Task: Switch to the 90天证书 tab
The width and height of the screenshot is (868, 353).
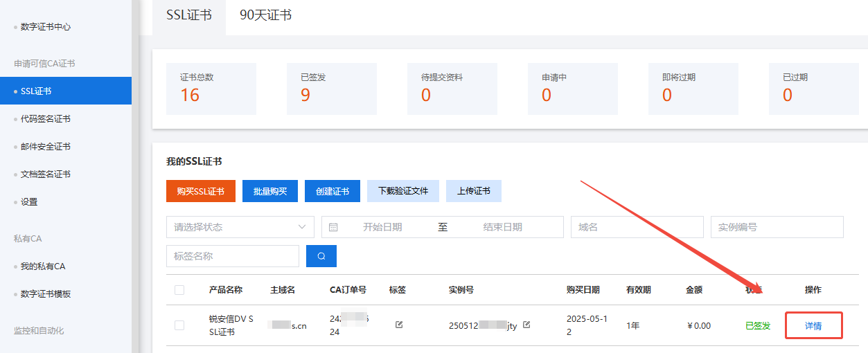Action: 265,15
